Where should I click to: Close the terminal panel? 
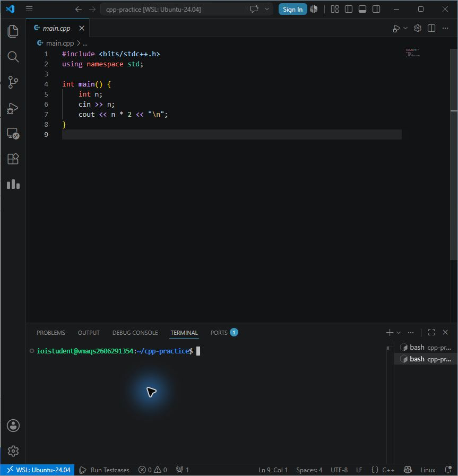(445, 332)
